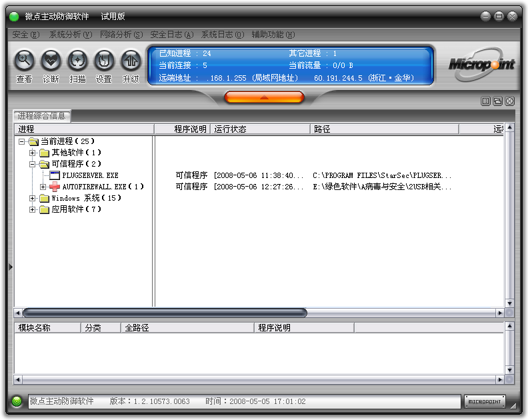Select PLUGSERVER.EXE in the process tree
Viewport: 528px width, 420px height.
coord(90,175)
